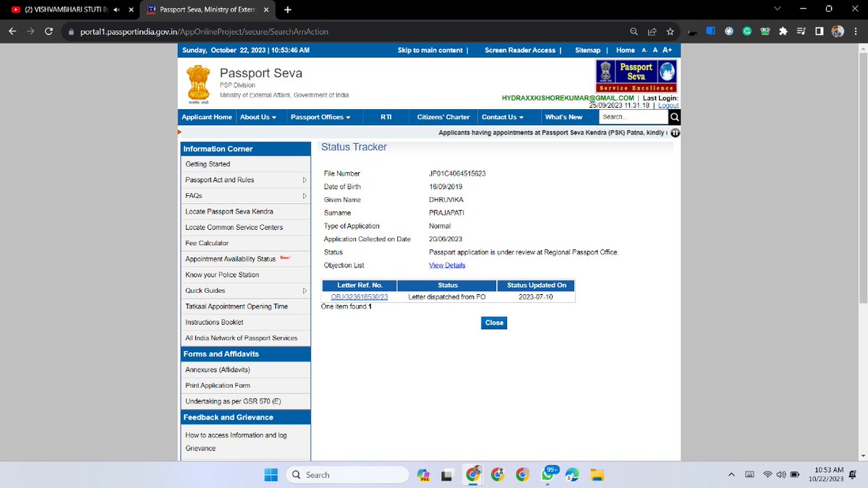The height and width of the screenshot is (488, 868).
Task: Open Appointment Availability Status link
Action: coord(231,259)
